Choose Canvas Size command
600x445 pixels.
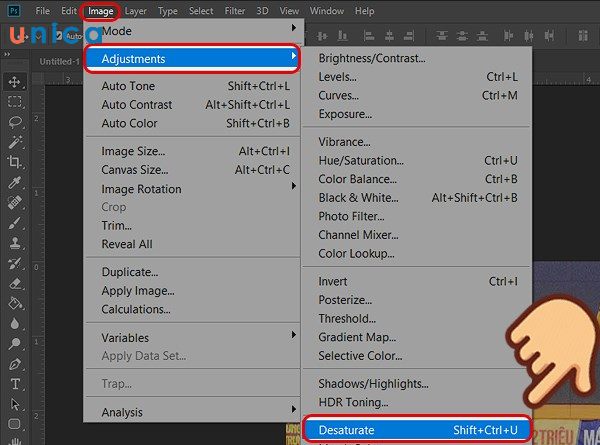pos(192,170)
